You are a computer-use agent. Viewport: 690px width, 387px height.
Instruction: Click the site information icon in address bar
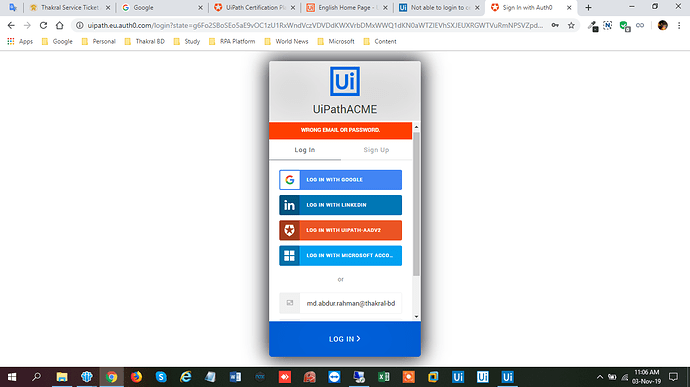click(80, 26)
